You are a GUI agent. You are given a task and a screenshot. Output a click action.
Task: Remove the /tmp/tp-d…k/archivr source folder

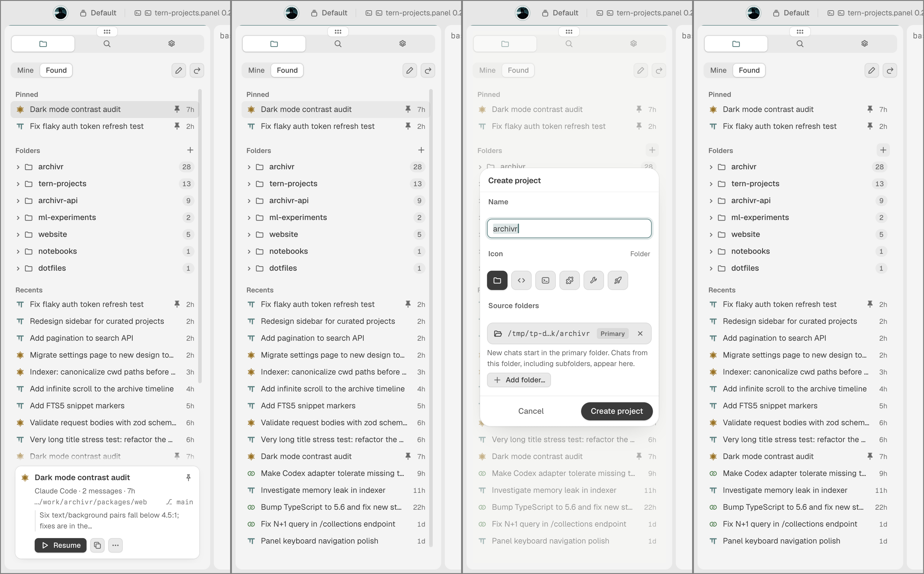click(x=640, y=333)
